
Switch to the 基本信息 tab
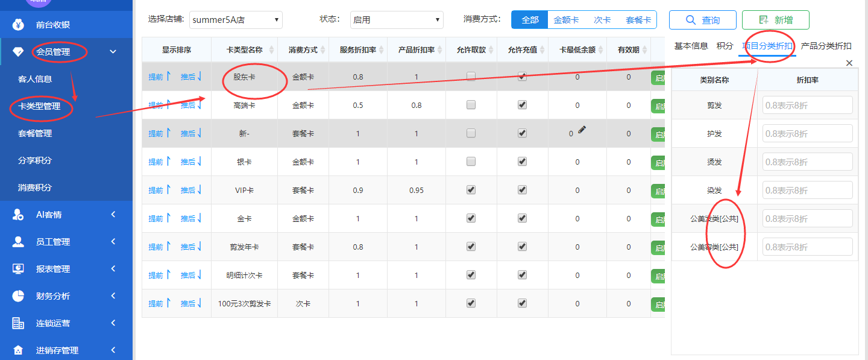click(x=691, y=46)
